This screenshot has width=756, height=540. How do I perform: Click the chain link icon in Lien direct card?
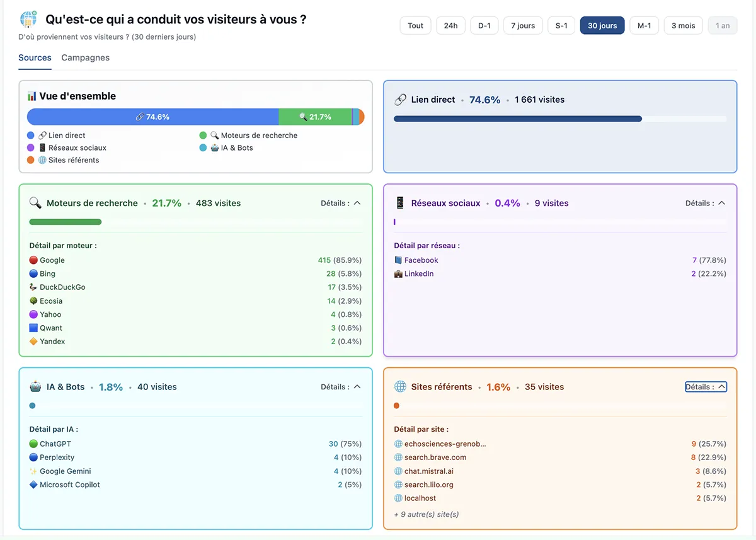400,100
